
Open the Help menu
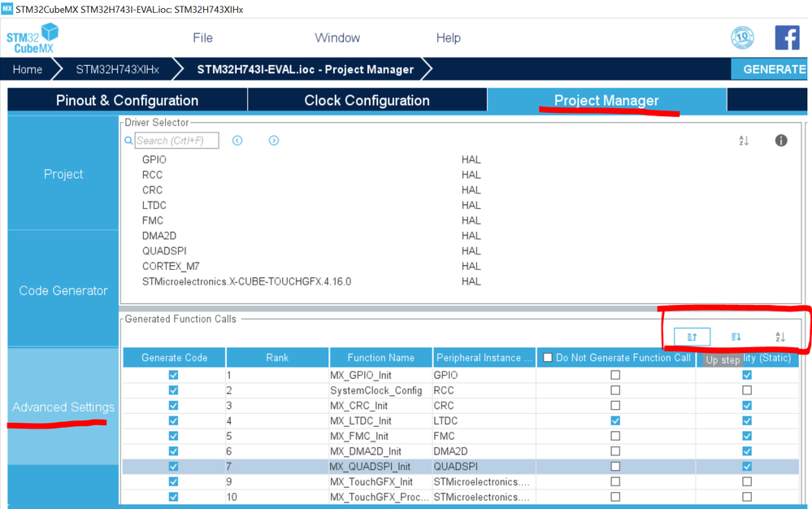449,37
